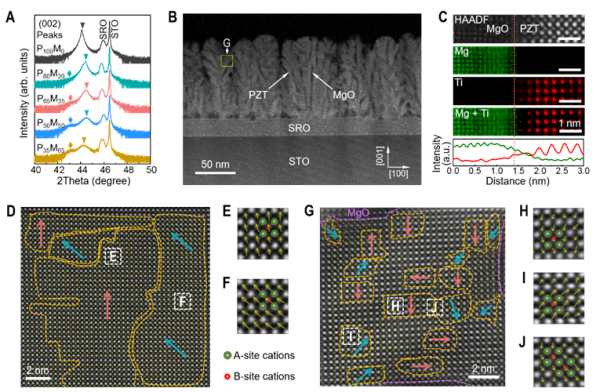Screen dimensions: 600x392
Task: Click the dashed box labeled I in panel G
Action: pyautogui.click(x=351, y=336)
